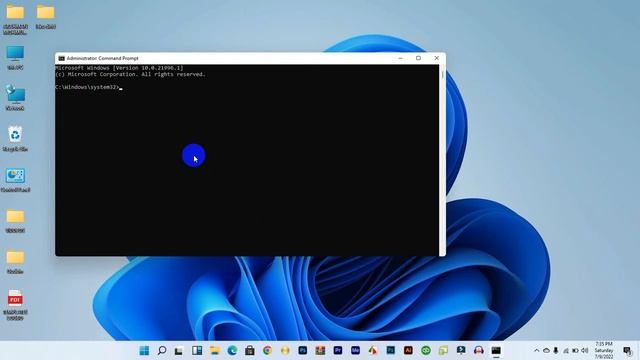Minimize the Command Prompt window

(x=400, y=58)
